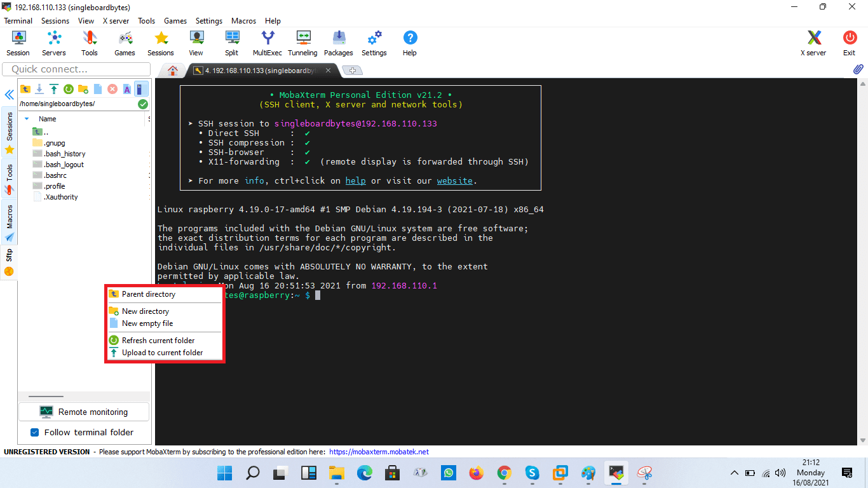868x488 pixels.
Task: Click the terminal vertical scrollbar
Action: pyautogui.click(x=862, y=261)
